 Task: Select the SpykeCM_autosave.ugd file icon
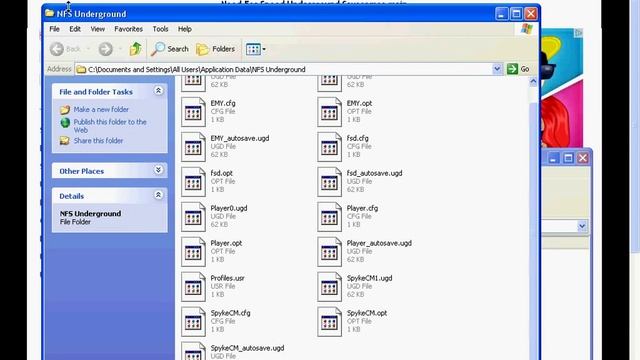tap(193, 352)
